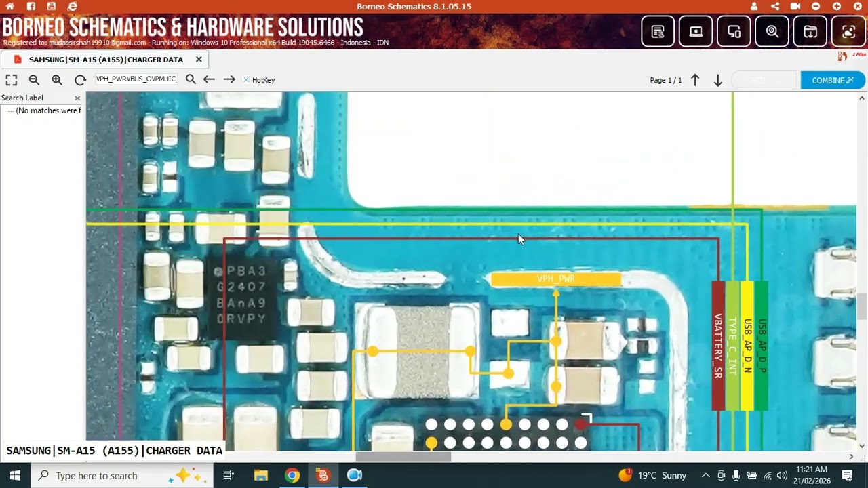The image size is (868, 488).
Task: Close the CHARGER DATA tab
Action: tap(199, 59)
